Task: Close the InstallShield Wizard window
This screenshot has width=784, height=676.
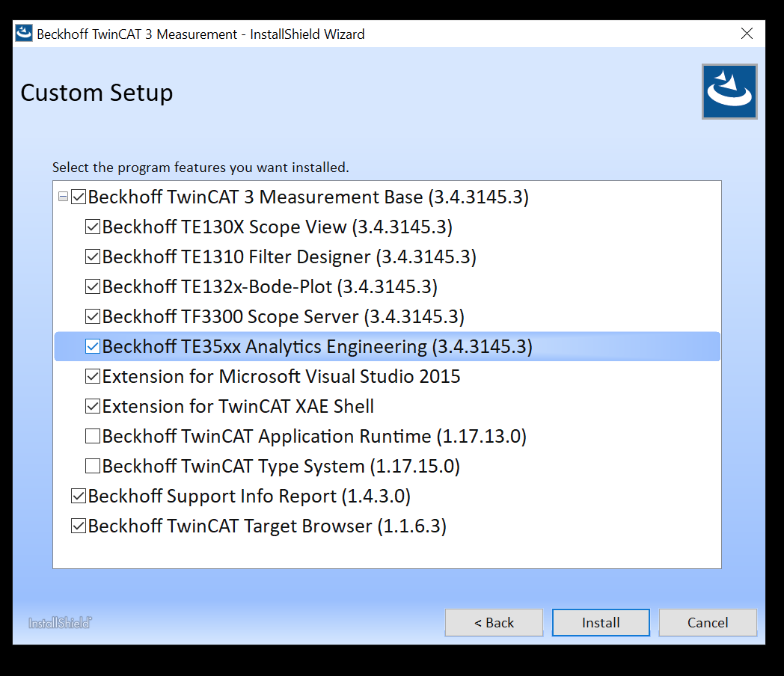Action: (747, 34)
